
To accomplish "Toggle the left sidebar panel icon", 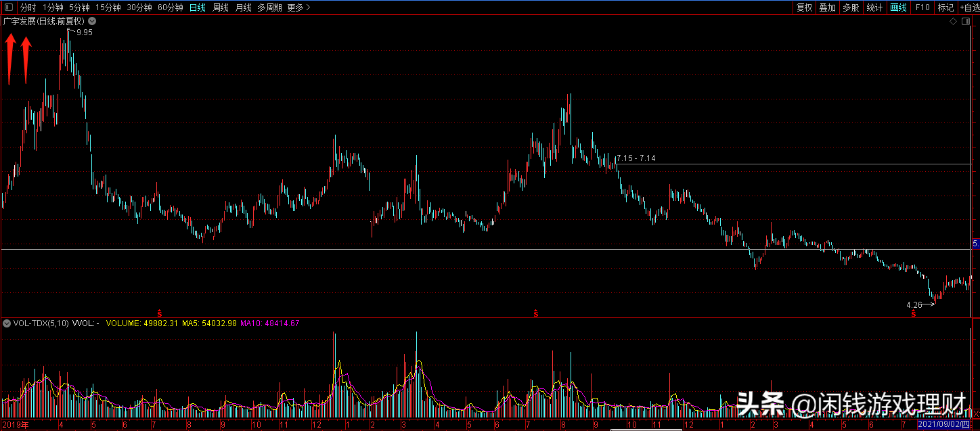I will tap(9, 7).
